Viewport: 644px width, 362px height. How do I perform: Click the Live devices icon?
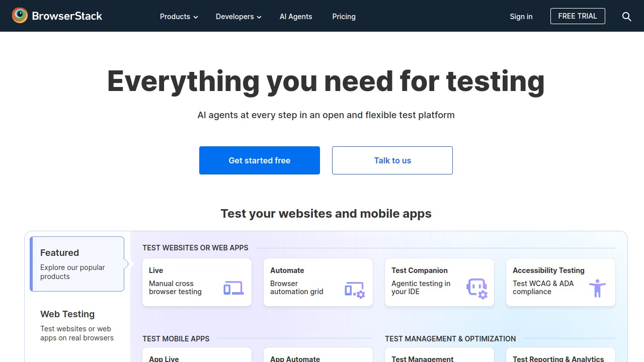point(233,288)
